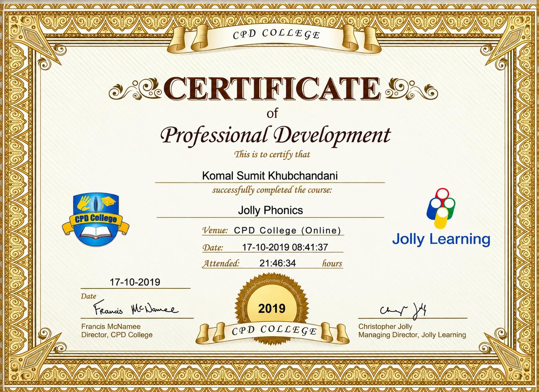Click the venue value CPD College (Online)
The height and width of the screenshot is (392, 539).
tap(288, 230)
